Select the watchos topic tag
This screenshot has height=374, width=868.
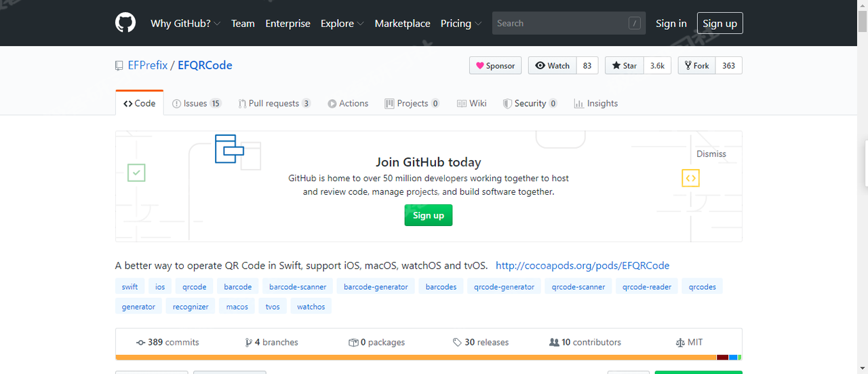pyautogui.click(x=311, y=306)
